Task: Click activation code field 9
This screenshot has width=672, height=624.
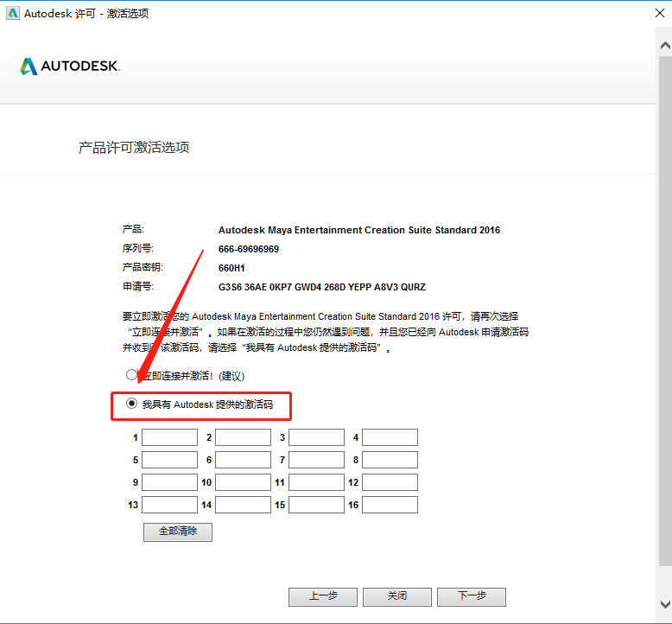Action: 169,482
